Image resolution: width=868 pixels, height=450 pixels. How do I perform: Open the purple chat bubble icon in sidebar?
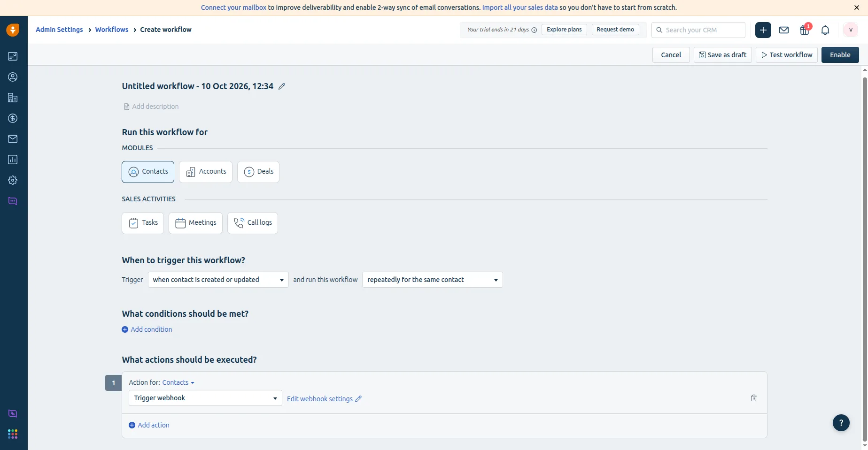pyautogui.click(x=13, y=201)
